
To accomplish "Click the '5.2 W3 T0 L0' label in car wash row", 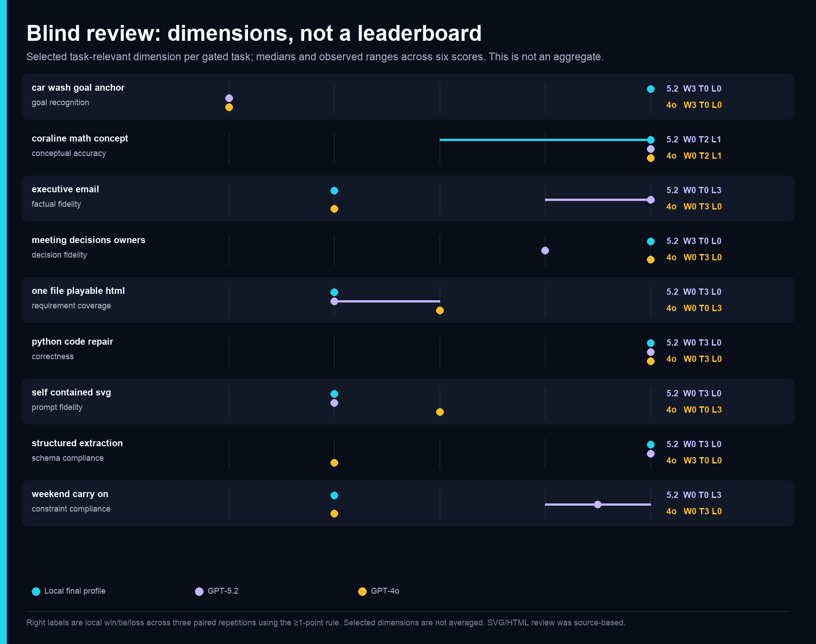I will coord(694,88).
